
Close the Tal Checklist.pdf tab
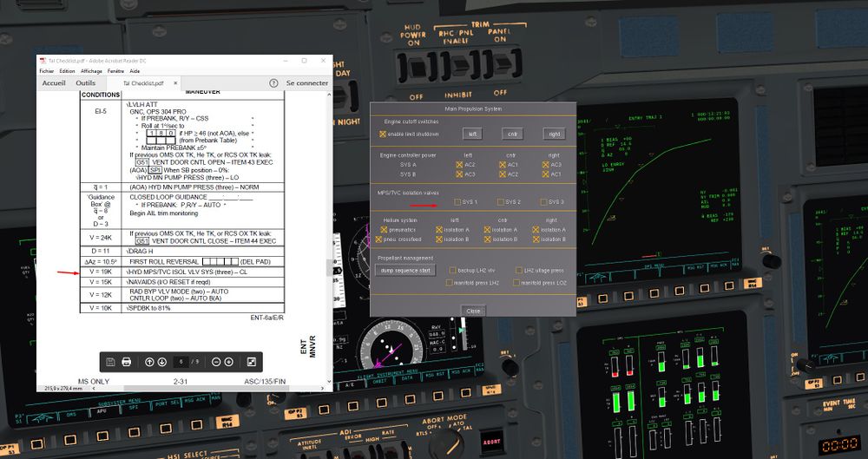point(175,83)
